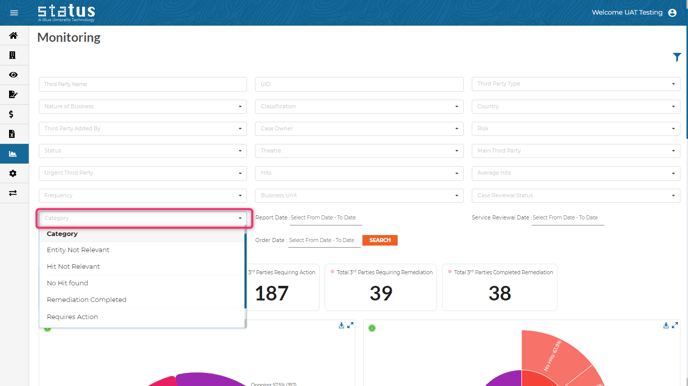Open Third Party Type dropdown
This screenshot has height=386, width=688.
tap(576, 84)
